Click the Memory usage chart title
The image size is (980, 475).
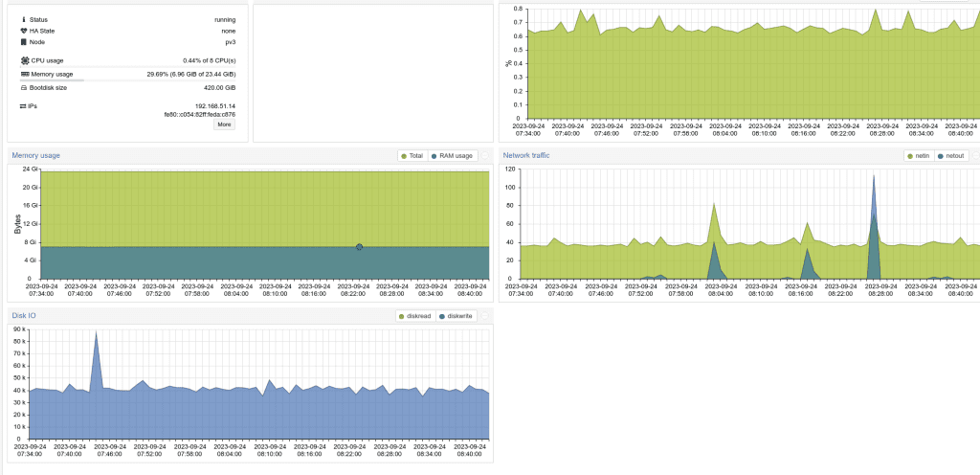(35, 156)
